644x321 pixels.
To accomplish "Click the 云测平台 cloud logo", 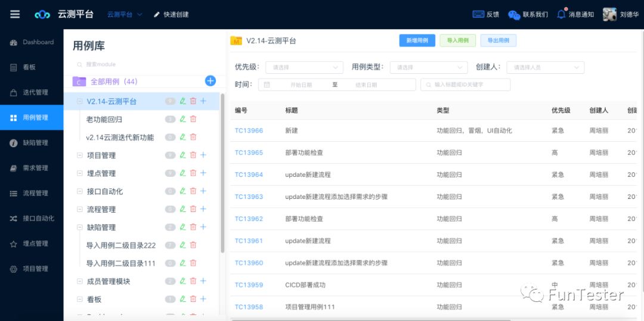I will pos(42,15).
